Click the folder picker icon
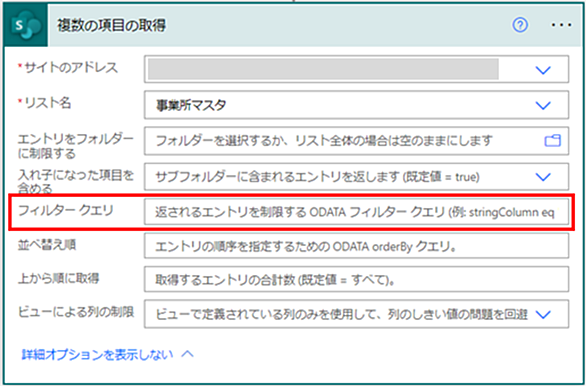 click(x=552, y=141)
